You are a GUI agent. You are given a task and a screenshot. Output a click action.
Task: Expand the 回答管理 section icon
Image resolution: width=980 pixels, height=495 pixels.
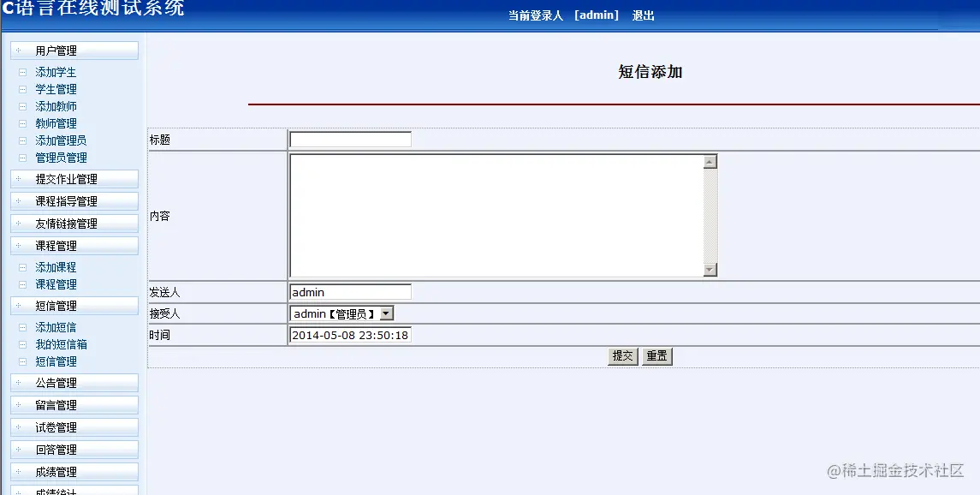point(17,450)
